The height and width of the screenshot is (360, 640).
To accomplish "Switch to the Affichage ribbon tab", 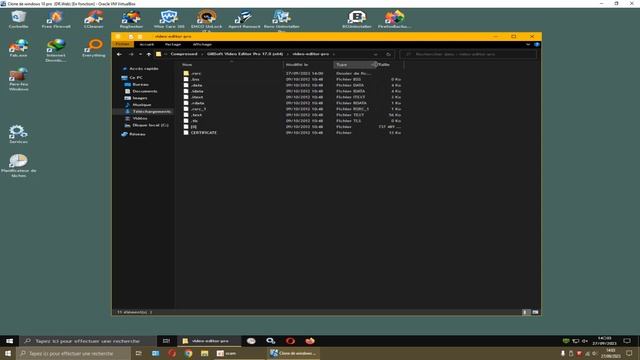I will [202, 44].
